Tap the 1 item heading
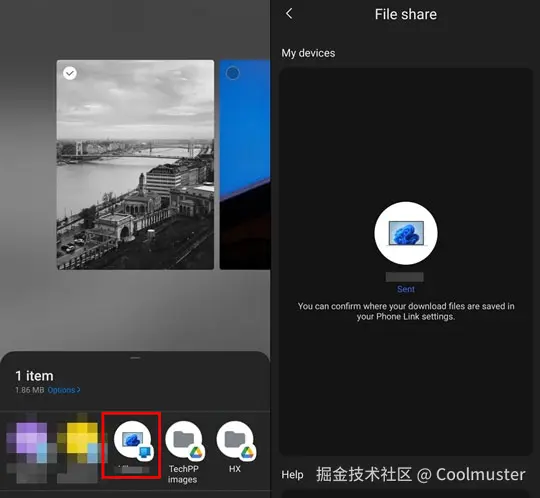540x498 pixels. 34,376
